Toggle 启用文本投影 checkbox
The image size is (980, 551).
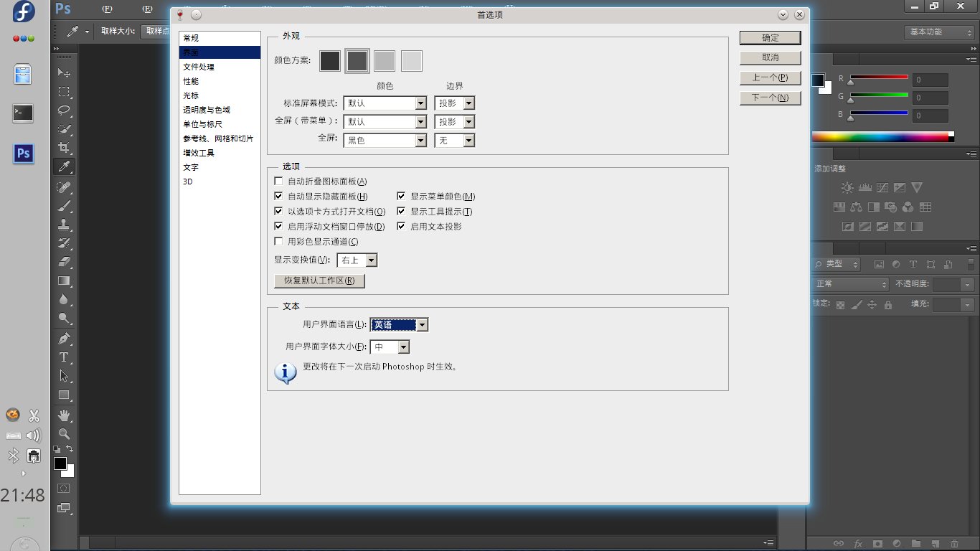coord(401,227)
